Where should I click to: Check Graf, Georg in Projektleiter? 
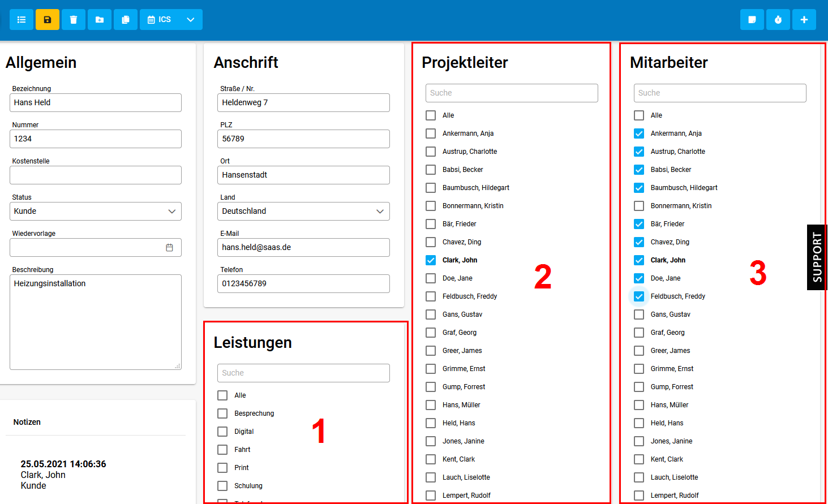(431, 333)
